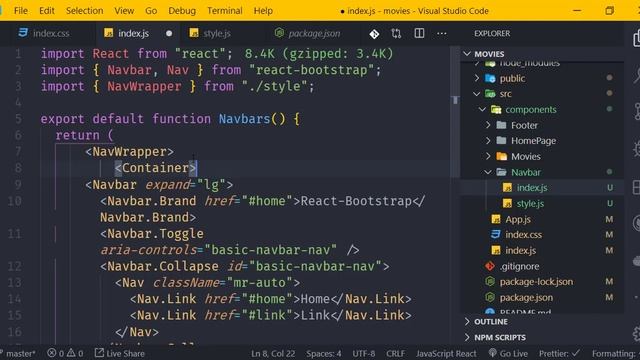Image resolution: width=640 pixels, height=360 pixels.
Task: Open the View menu
Action: pyautogui.click(x=124, y=11)
